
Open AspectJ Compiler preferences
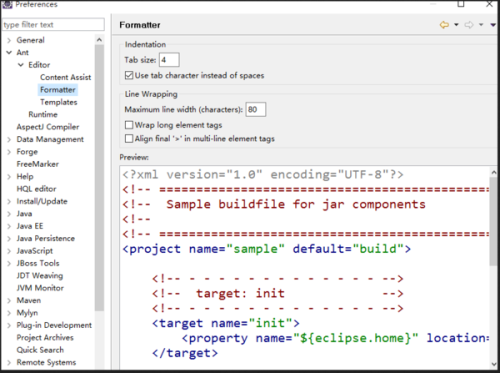pos(48,127)
